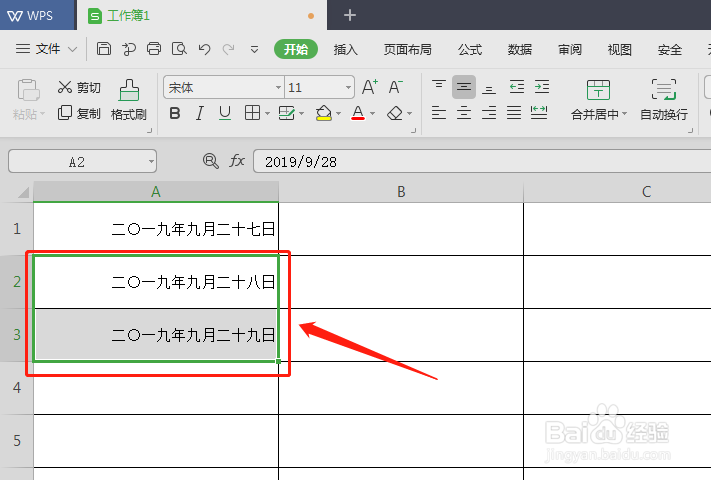Open the 文件 menu

tap(46, 49)
